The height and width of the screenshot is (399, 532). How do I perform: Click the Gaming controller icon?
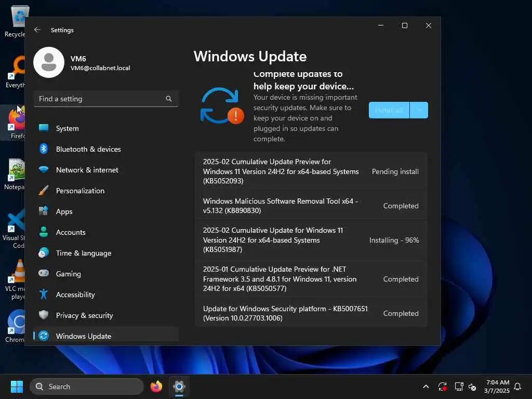point(44,273)
